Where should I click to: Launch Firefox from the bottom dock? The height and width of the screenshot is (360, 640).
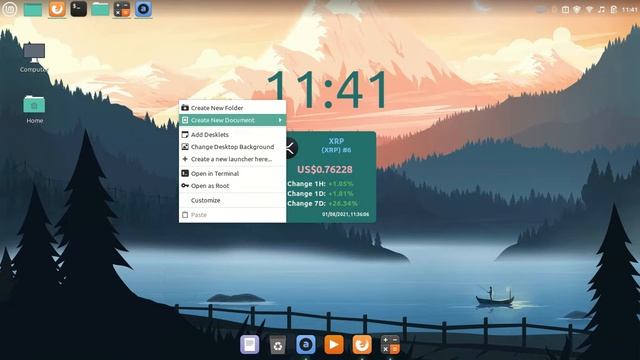pos(362,345)
